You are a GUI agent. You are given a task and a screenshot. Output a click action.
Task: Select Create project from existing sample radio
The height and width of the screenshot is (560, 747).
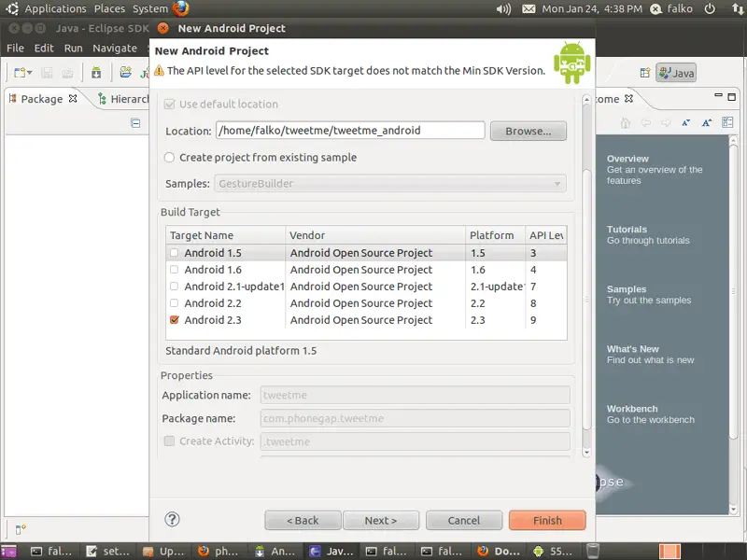coord(169,158)
